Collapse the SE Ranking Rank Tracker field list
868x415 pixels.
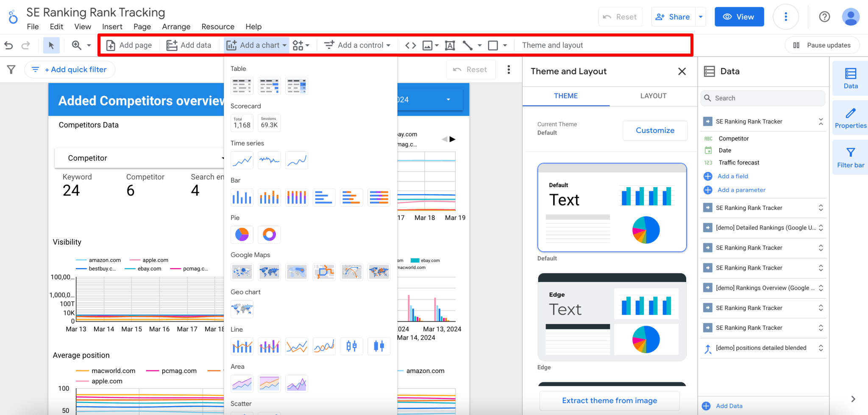tap(821, 121)
